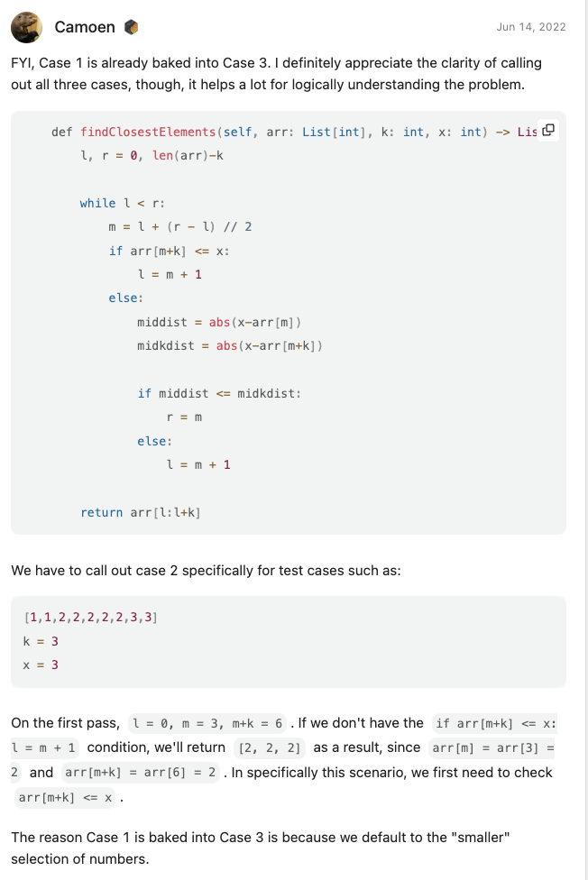The image size is (588, 880).
Task: Click the badge icon beside Camoen
Action: tap(131, 27)
